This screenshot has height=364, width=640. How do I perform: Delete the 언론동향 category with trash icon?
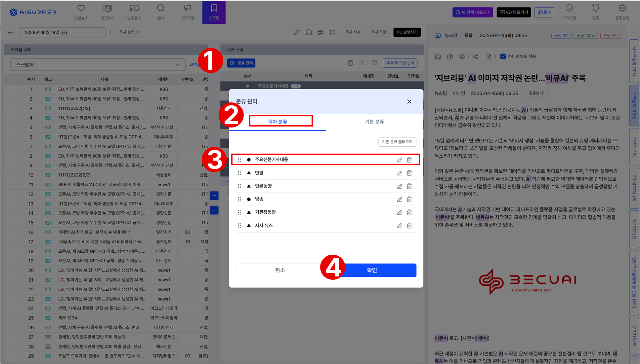coord(409,186)
